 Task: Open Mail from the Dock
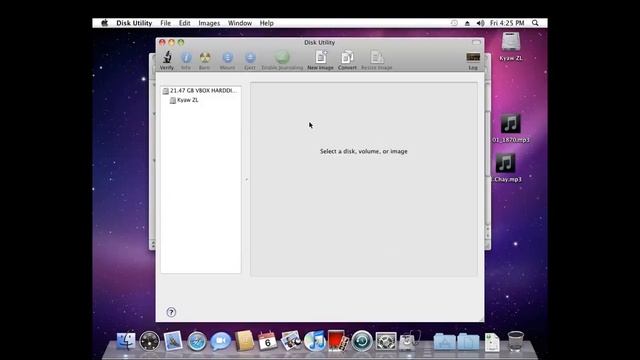click(x=173, y=341)
